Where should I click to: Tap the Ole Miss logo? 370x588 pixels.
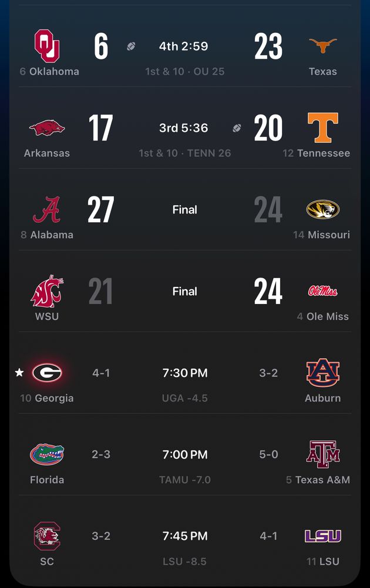pos(323,291)
